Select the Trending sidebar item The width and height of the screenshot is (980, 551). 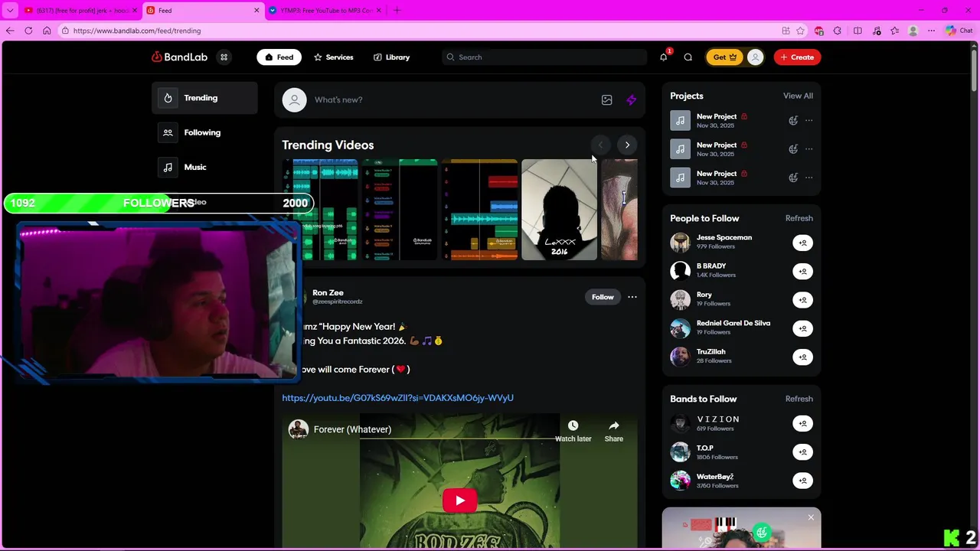204,98
